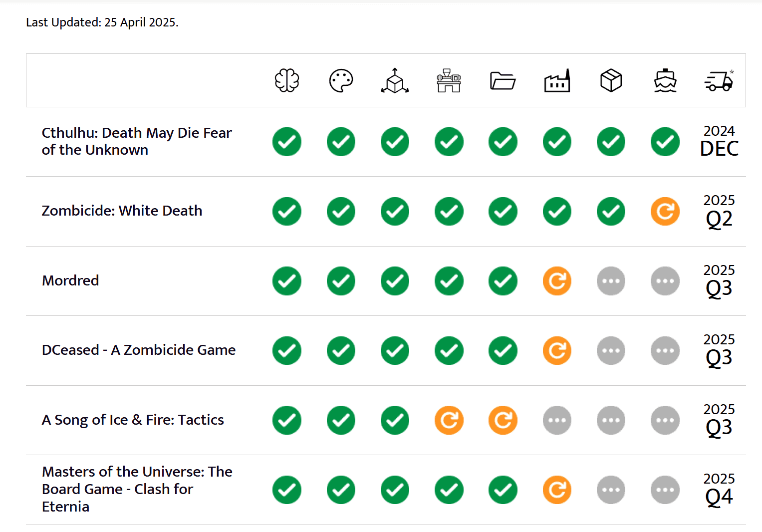Click Zombicide: White Death project name
This screenshot has width=762, height=532.
click(x=122, y=211)
